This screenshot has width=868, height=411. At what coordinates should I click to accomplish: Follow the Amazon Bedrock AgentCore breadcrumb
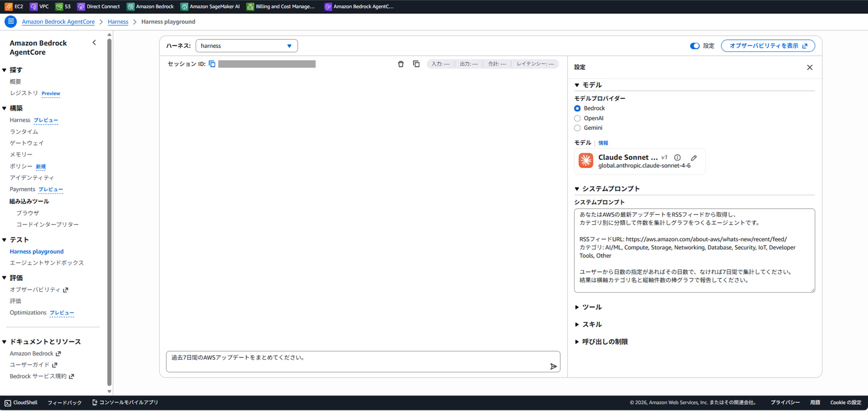click(x=58, y=22)
